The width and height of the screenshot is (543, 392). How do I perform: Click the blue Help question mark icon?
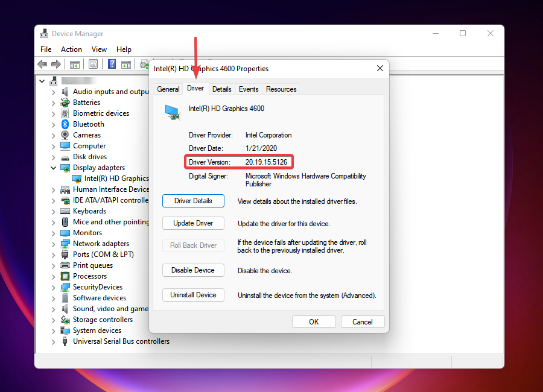112,64
